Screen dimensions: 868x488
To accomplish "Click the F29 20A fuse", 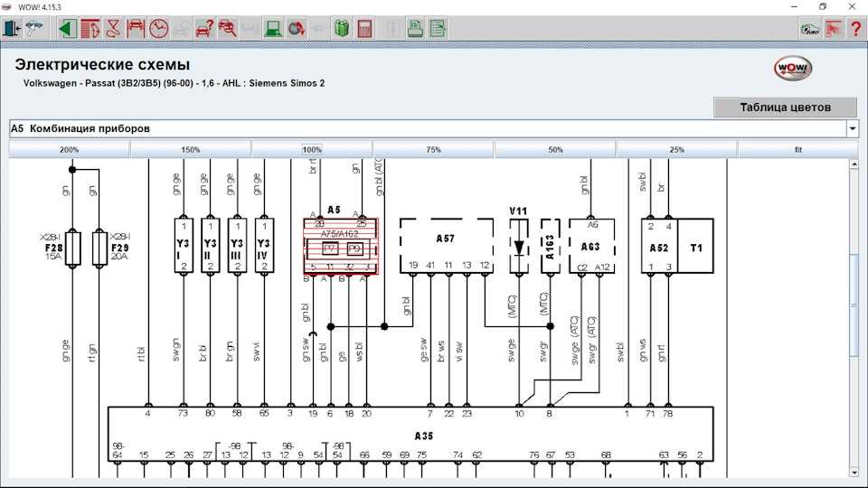I will (99, 249).
